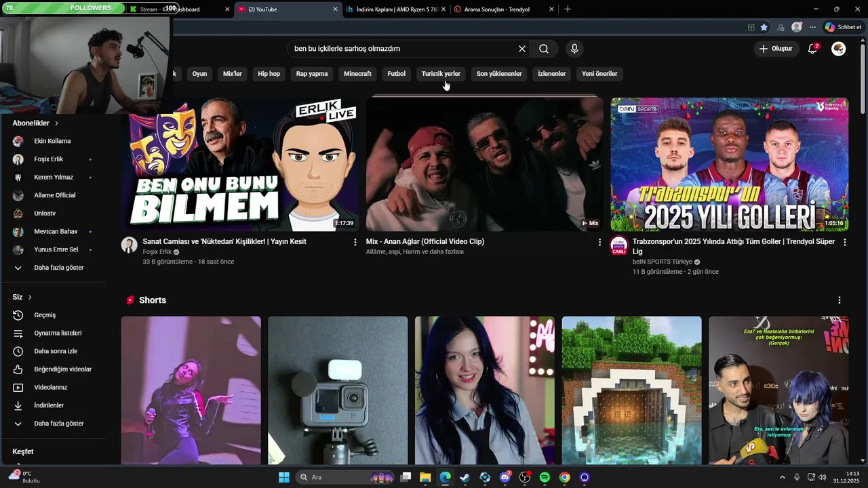
Task: Show hidden system tray icons
Action: click(782, 477)
